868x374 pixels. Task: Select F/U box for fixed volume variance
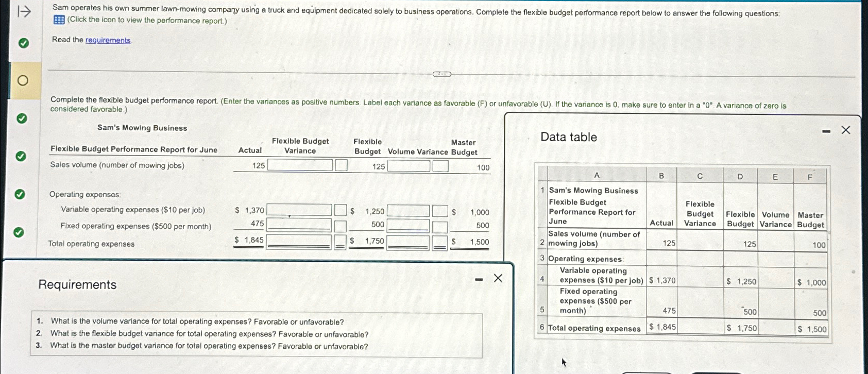(439, 227)
